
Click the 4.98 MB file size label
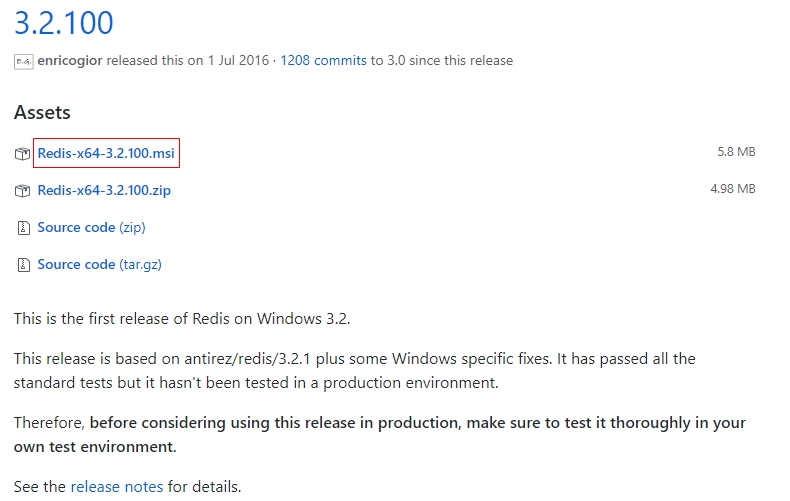pos(733,189)
